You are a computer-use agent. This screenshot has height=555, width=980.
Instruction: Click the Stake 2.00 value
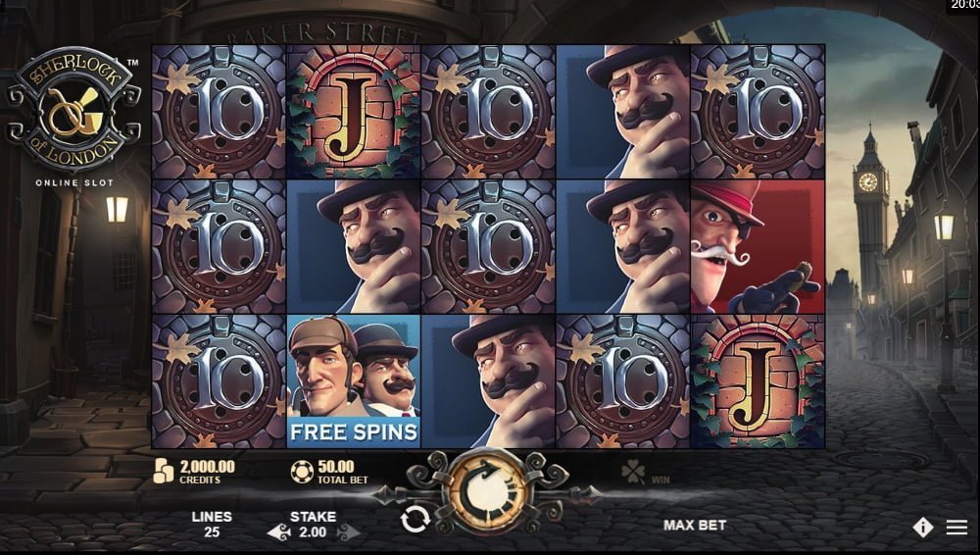point(313,532)
